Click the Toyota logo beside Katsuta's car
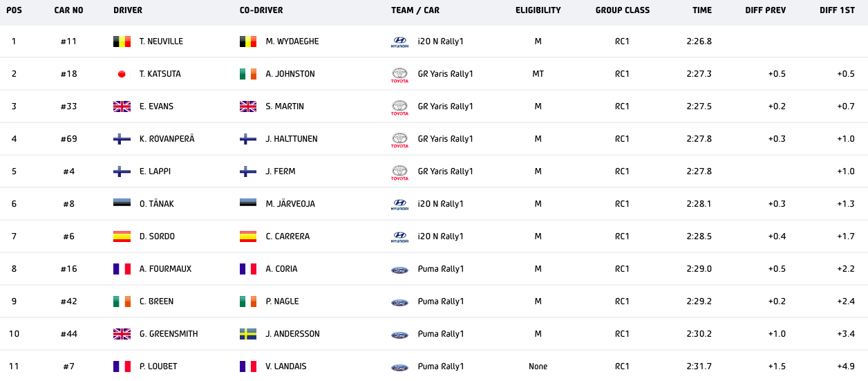The height and width of the screenshot is (381, 868). (x=399, y=75)
